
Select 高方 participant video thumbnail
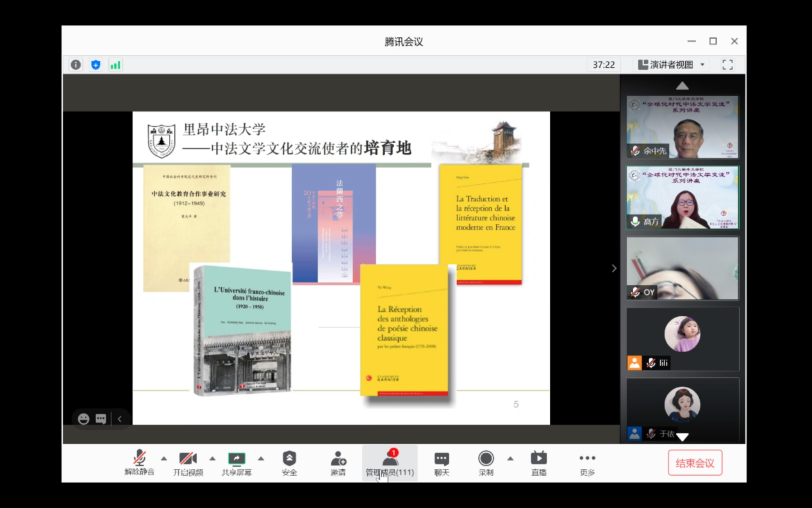[683, 198]
